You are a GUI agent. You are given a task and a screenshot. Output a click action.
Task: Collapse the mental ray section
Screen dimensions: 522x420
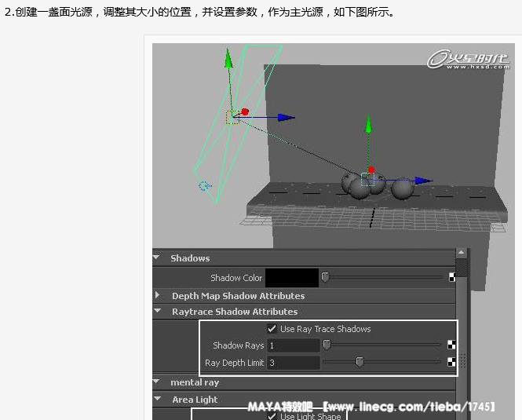tap(156, 382)
